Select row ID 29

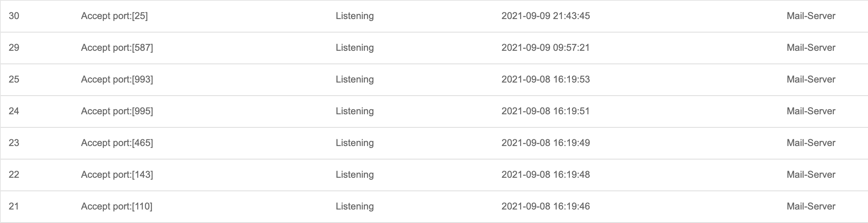(14, 48)
